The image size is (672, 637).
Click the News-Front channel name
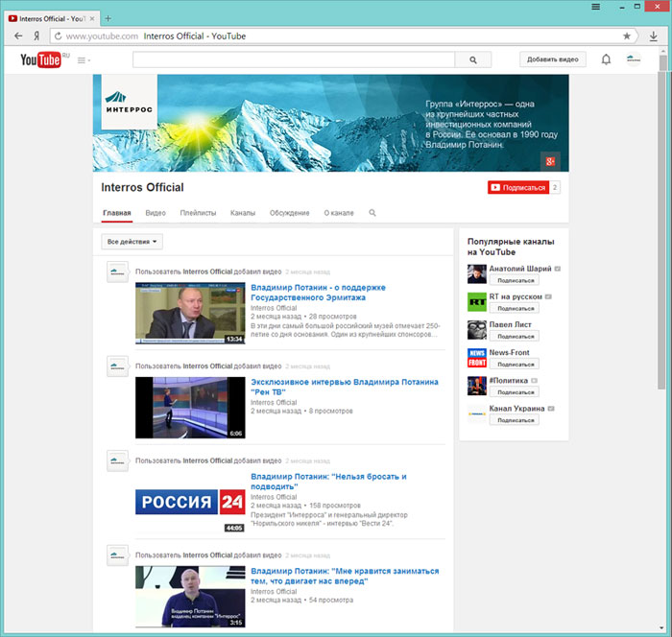pyautogui.click(x=509, y=352)
